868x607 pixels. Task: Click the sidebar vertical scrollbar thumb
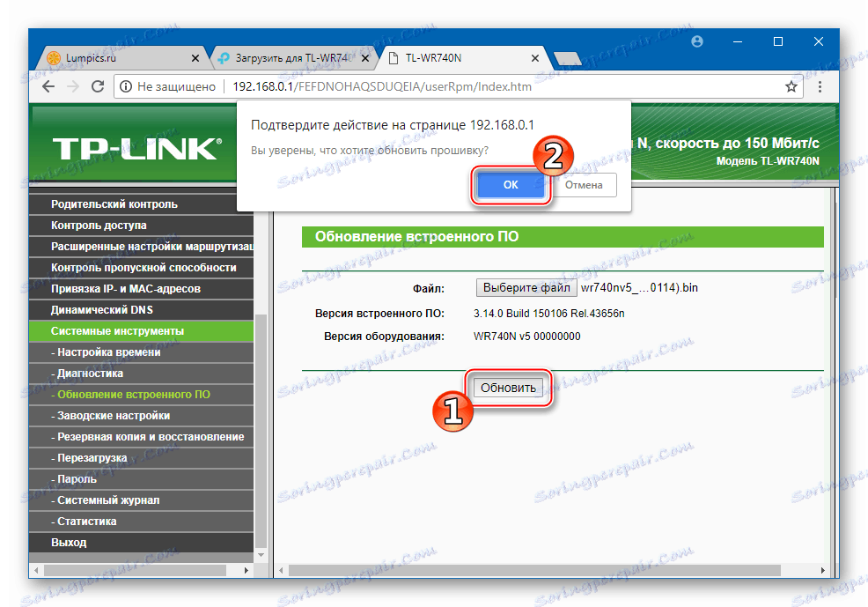(x=261, y=429)
